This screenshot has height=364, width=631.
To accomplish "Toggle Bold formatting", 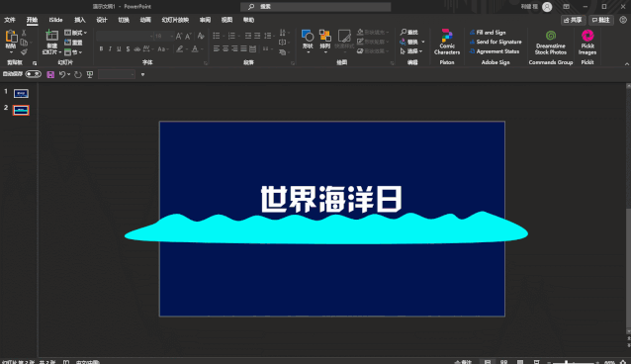I will pyautogui.click(x=101, y=49).
